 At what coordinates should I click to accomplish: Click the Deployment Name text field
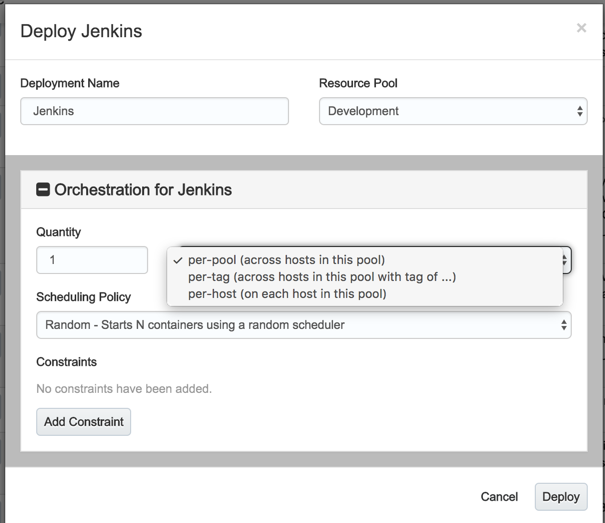pos(154,111)
